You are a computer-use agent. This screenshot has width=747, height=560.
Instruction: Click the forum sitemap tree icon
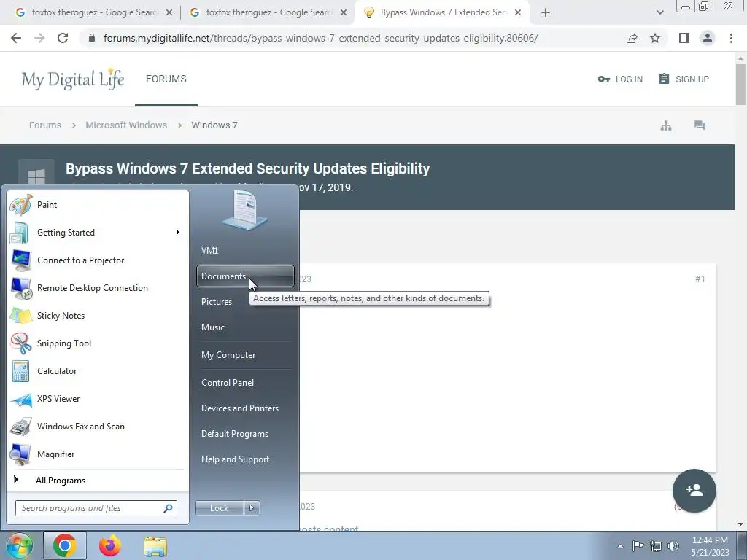666,125
